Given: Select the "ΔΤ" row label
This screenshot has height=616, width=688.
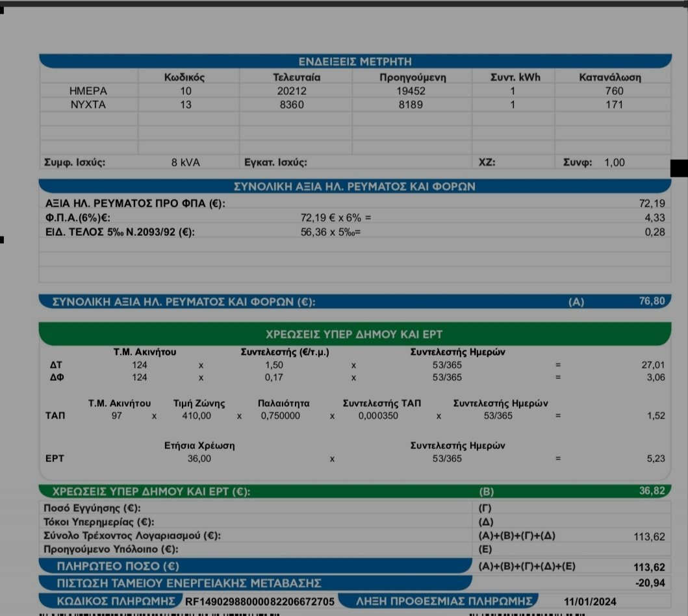Looking at the screenshot, I should tap(56, 365).
